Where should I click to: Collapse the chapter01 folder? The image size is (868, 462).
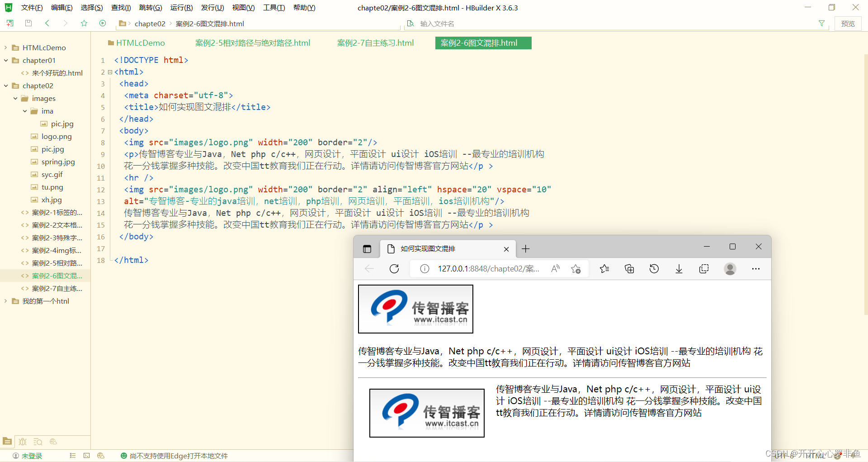click(5, 60)
